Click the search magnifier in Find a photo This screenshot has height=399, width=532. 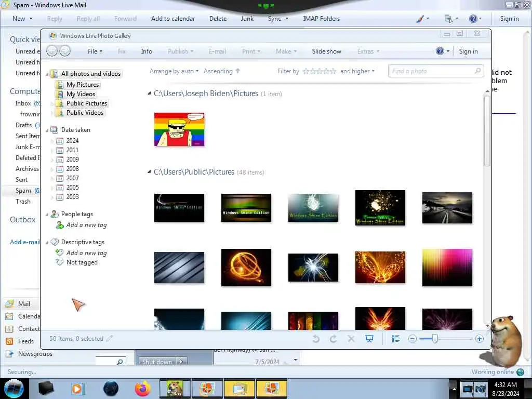[477, 71]
